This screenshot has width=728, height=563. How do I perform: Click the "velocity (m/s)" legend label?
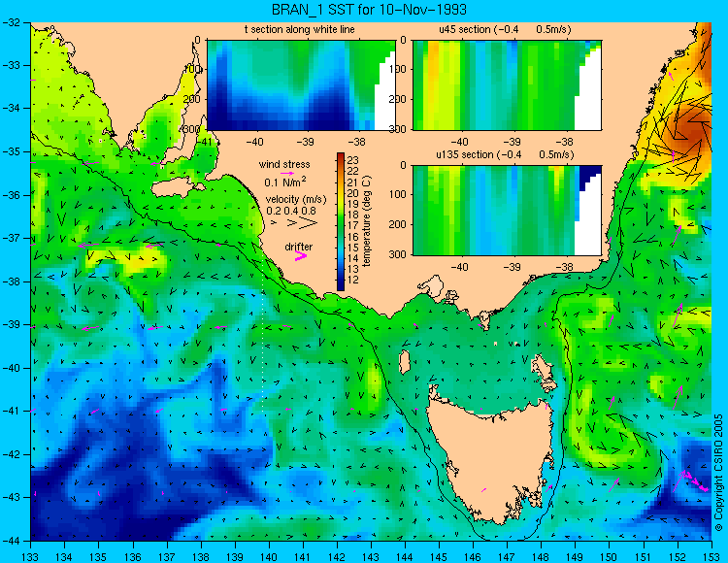tap(296, 199)
